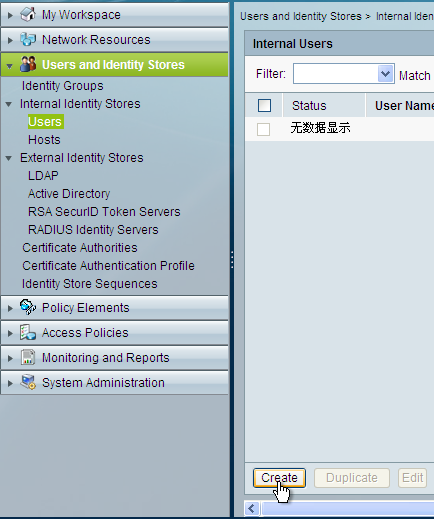Tick the select-all checkbox in table header
The image size is (434, 519).
264,105
